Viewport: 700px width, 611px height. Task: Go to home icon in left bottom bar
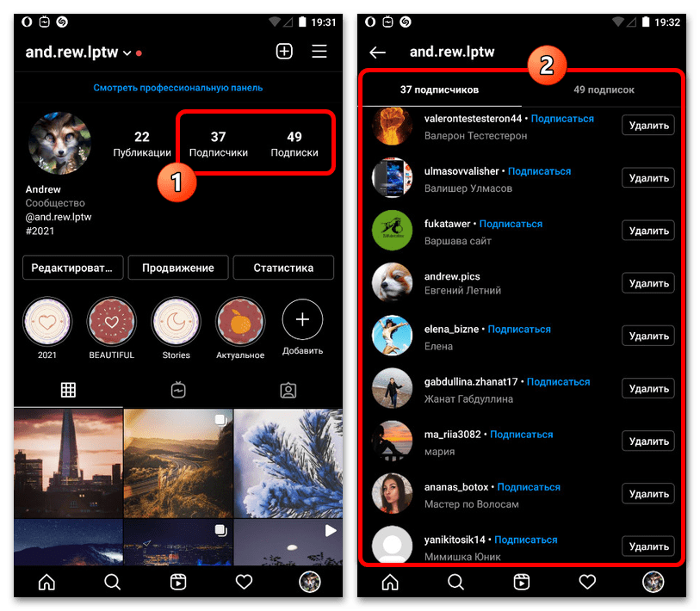click(x=46, y=583)
